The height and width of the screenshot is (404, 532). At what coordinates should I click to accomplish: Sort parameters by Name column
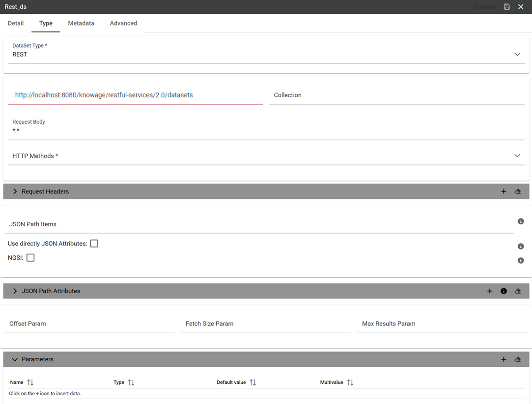(x=30, y=382)
